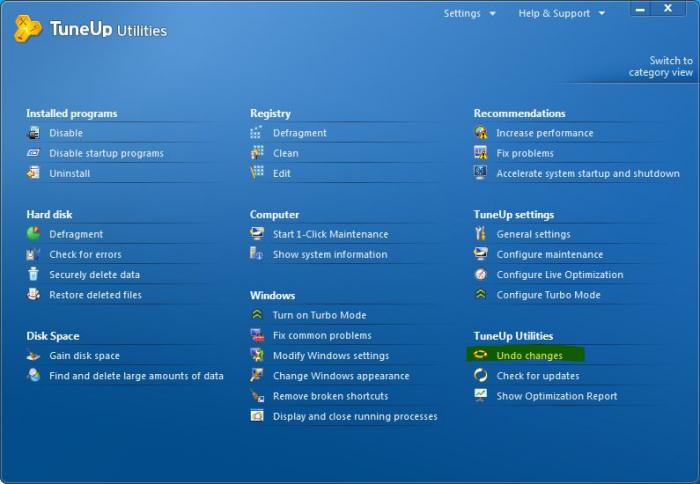Click the Registry Defragment icon
The height and width of the screenshot is (484, 700).
click(x=257, y=133)
